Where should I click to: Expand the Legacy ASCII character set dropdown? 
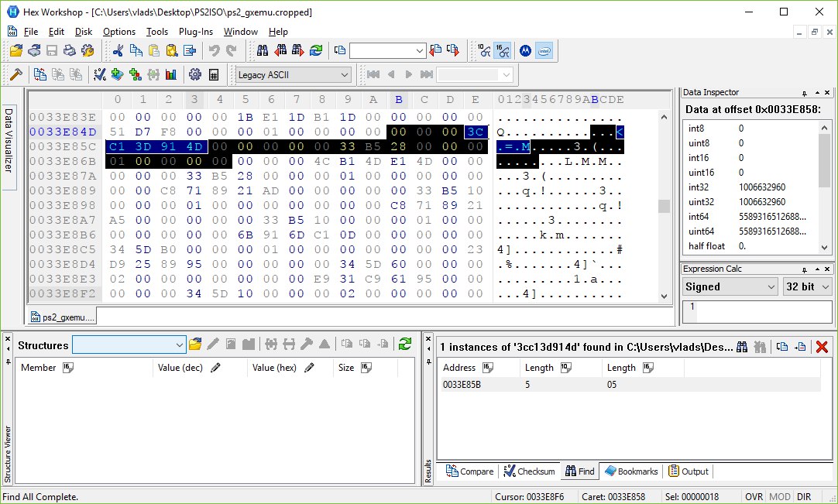[x=345, y=75]
